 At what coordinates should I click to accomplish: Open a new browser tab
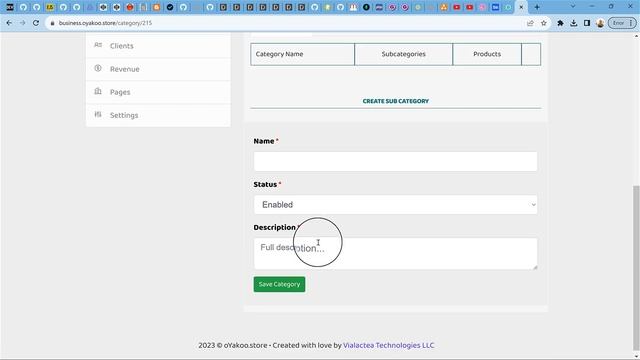(x=537, y=7)
